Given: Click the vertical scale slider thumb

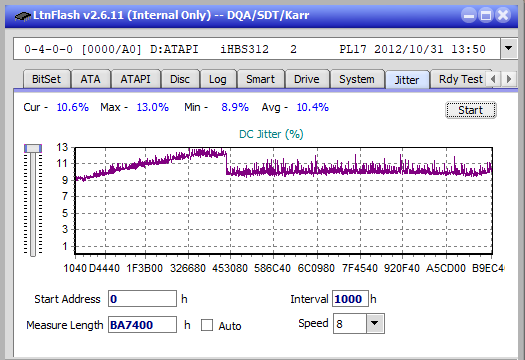Looking at the screenshot, I should point(33,148).
